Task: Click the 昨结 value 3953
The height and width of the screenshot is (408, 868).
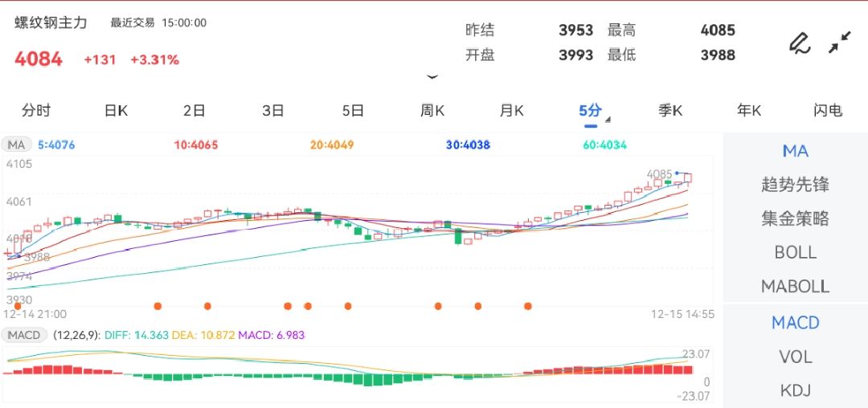Action: [x=575, y=30]
